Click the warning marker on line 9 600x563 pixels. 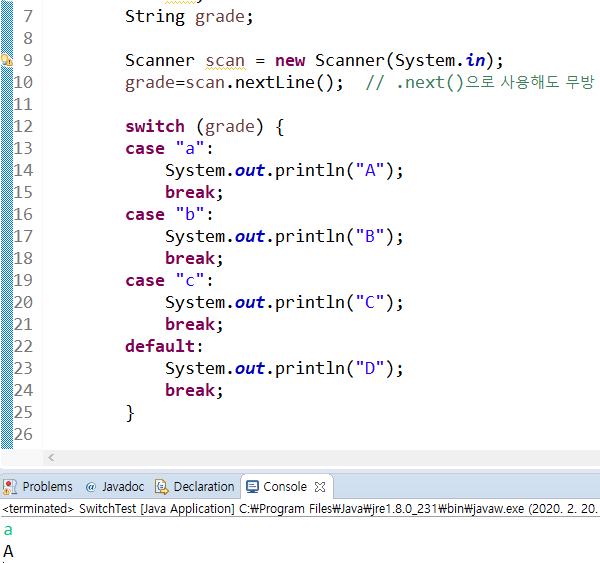(7, 60)
